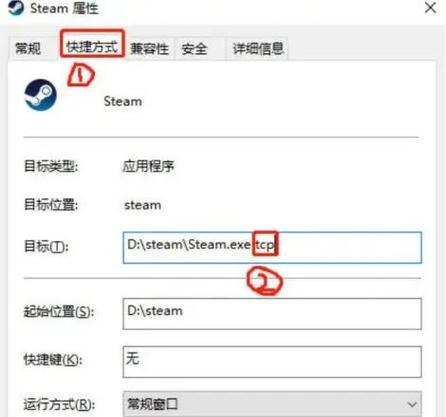Expand the 运行方式(R) dropdown
This screenshot has height=417, width=446.
coord(272,404)
